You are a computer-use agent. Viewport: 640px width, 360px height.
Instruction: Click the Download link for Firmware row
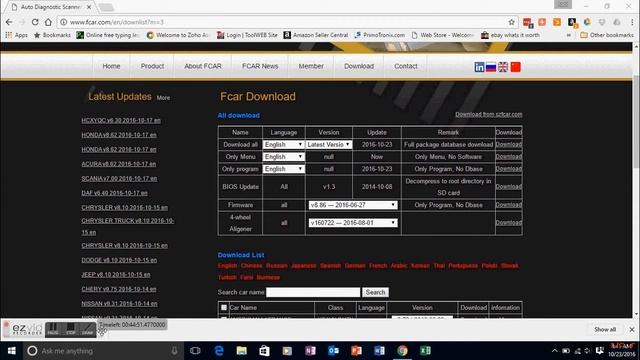point(509,205)
